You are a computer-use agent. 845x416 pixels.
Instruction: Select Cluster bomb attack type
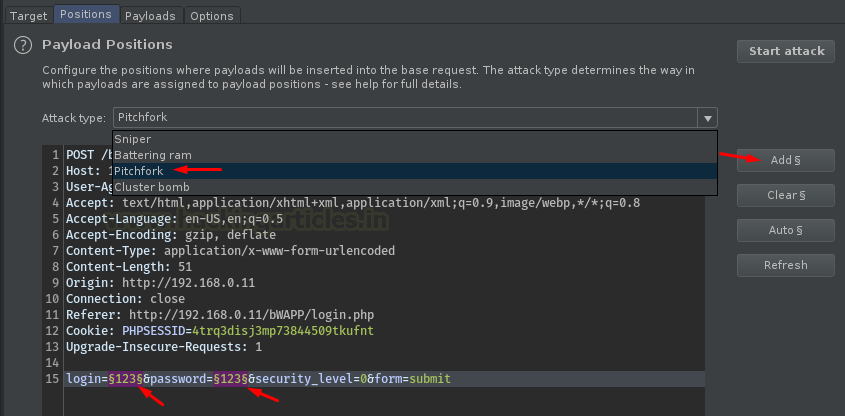pos(152,187)
